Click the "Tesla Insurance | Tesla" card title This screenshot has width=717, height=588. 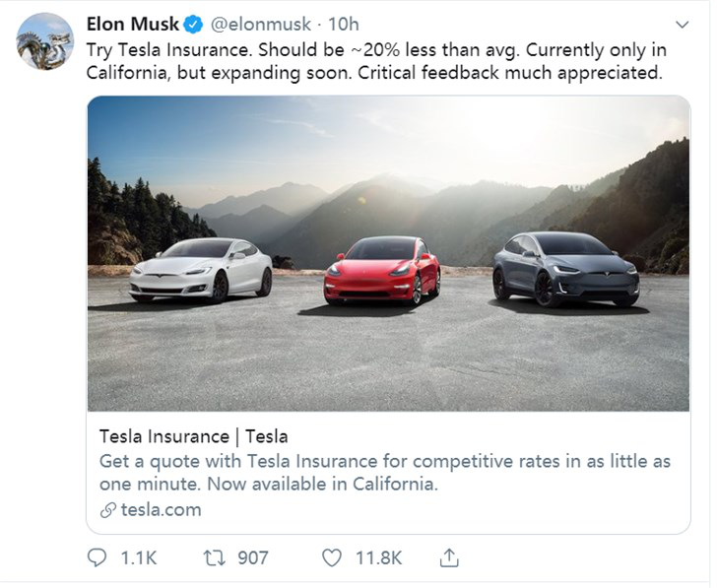click(x=193, y=436)
